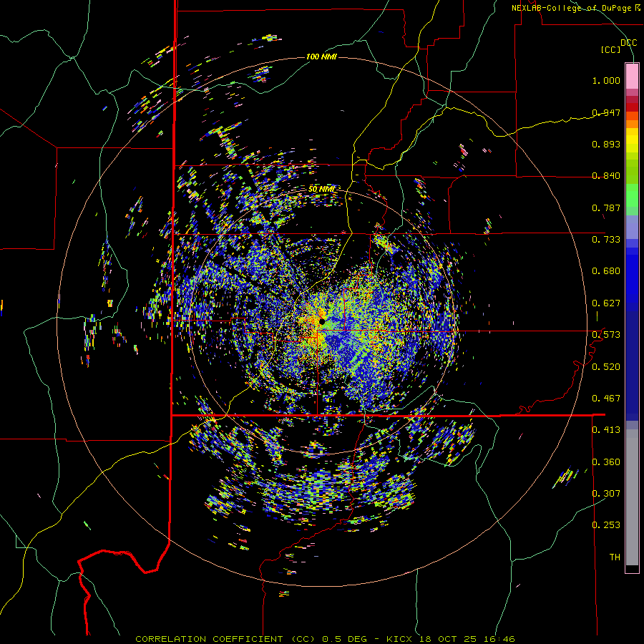Select the 0.840 legend value

coord(606,176)
